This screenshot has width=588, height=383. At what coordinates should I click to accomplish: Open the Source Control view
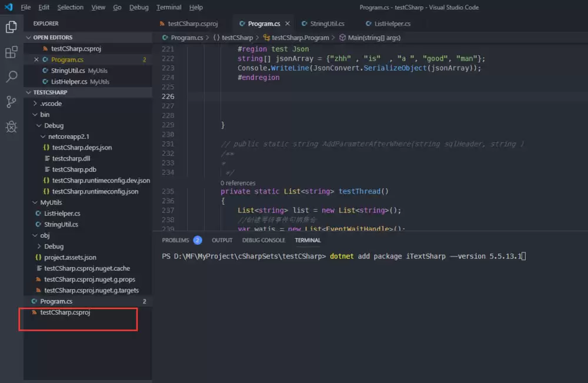(x=11, y=102)
